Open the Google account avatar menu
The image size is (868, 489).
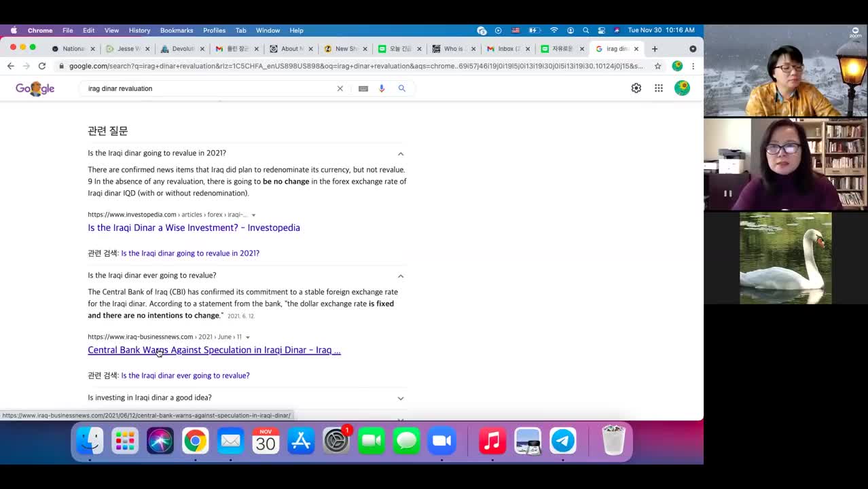tap(682, 88)
